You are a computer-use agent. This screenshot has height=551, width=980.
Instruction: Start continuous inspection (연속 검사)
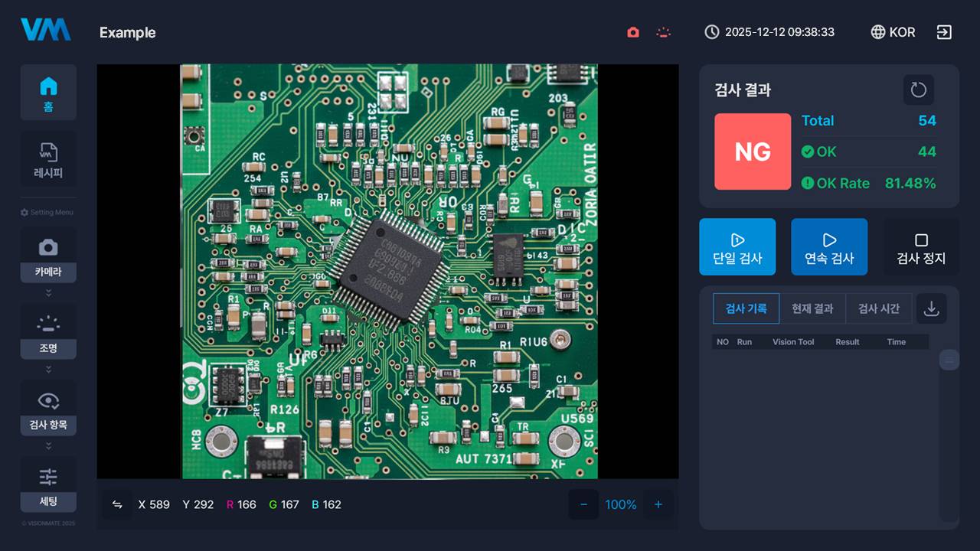click(829, 247)
